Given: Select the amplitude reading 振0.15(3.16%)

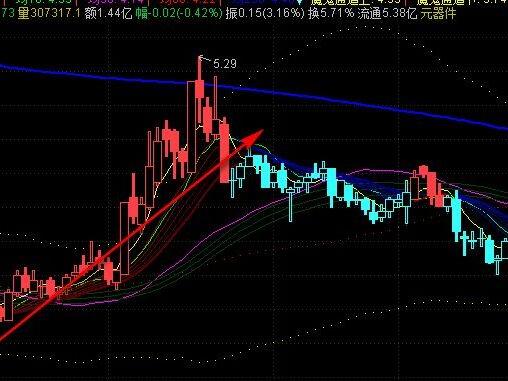Looking at the screenshot, I should pyautogui.click(x=265, y=14).
